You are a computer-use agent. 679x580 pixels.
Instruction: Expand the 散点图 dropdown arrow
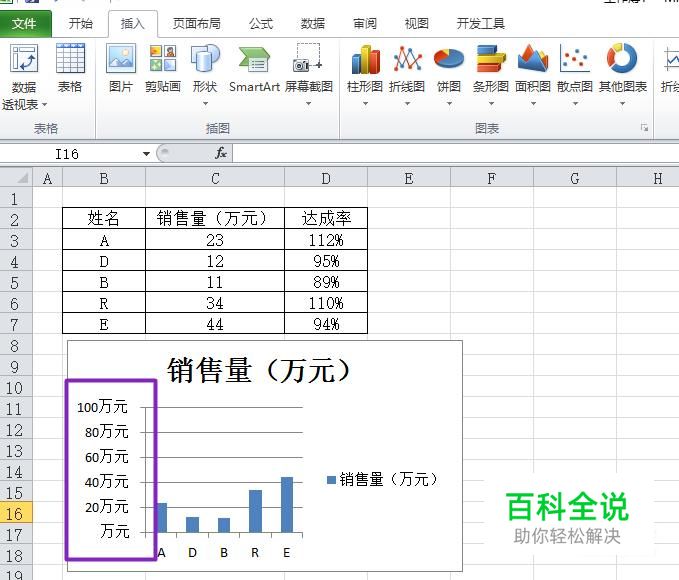point(576,104)
